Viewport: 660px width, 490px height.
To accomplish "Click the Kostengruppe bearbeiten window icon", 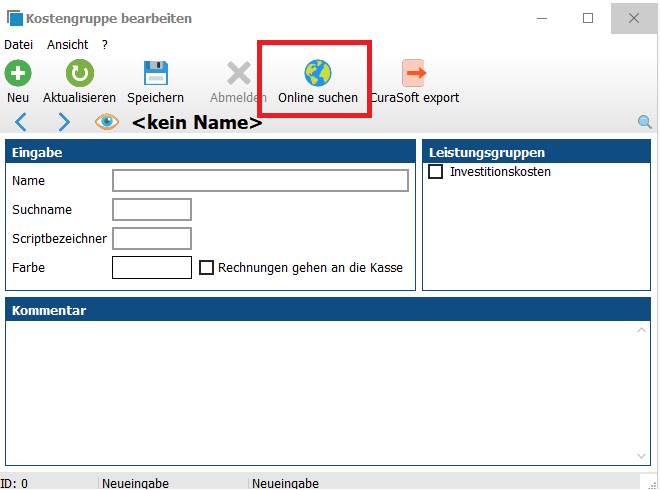I will pos(15,19).
